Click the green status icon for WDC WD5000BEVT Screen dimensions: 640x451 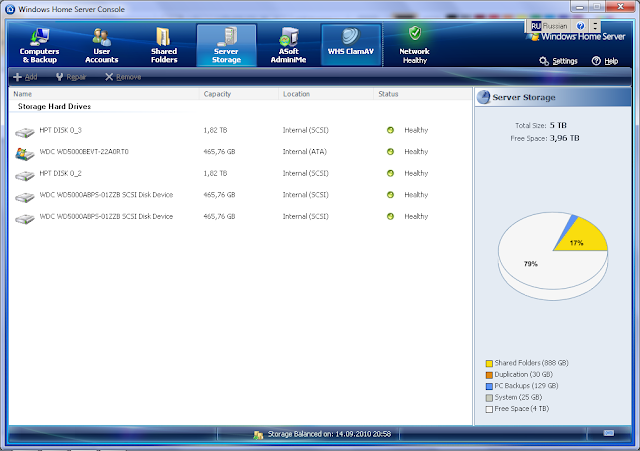point(390,152)
